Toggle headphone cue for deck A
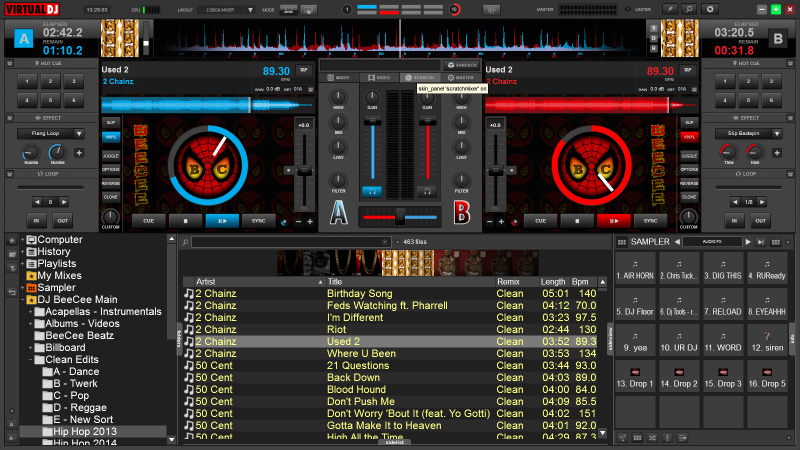The width and height of the screenshot is (800, 450). [372, 192]
